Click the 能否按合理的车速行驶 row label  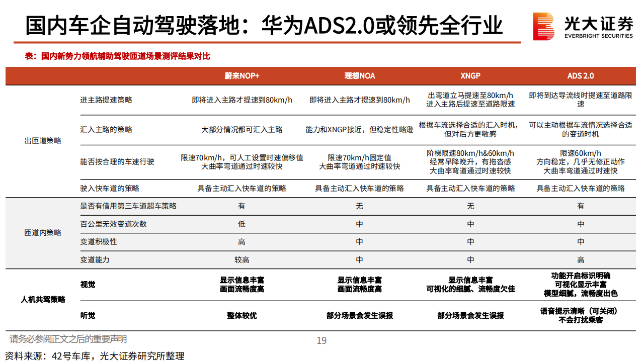(x=117, y=162)
